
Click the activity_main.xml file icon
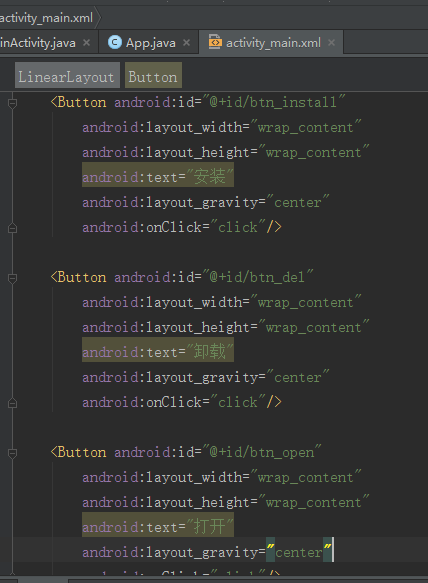(215, 42)
